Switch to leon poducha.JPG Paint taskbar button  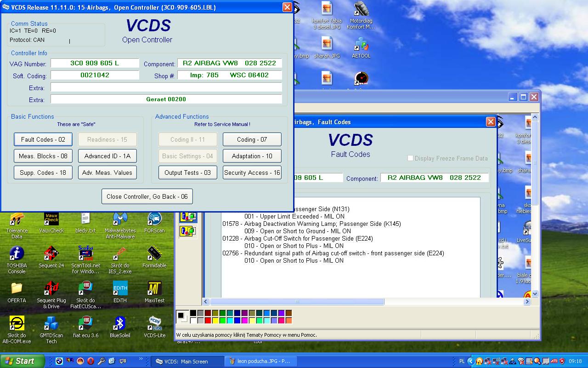(x=260, y=361)
